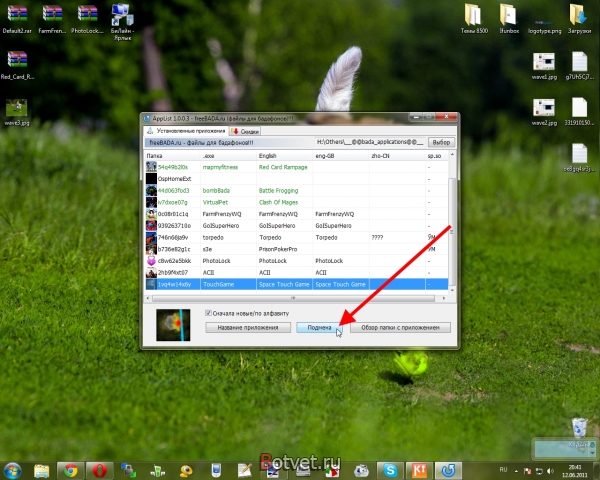Launch Opera browser from taskbar

(x=98, y=469)
